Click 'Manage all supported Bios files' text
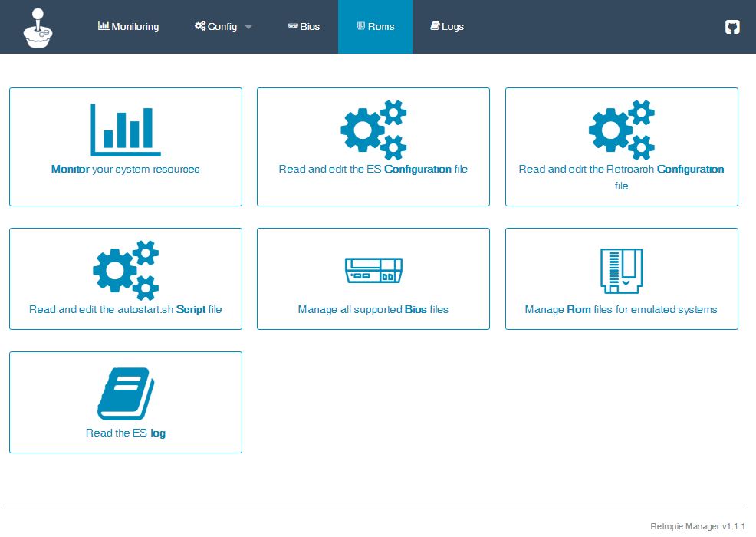This screenshot has width=756, height=537. pyautogui.click(x=373, y=310)
